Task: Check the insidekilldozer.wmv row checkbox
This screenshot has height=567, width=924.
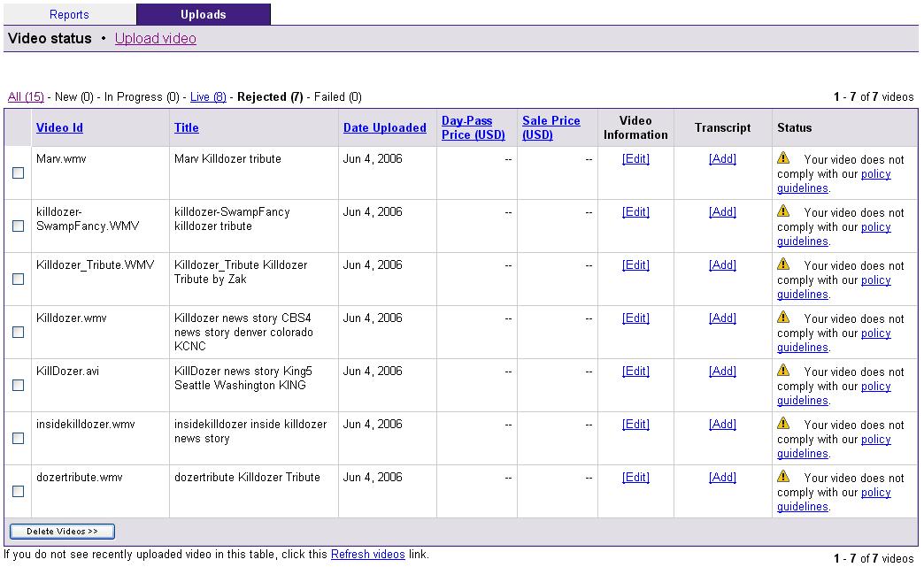Action: click(x=18, y=439)
